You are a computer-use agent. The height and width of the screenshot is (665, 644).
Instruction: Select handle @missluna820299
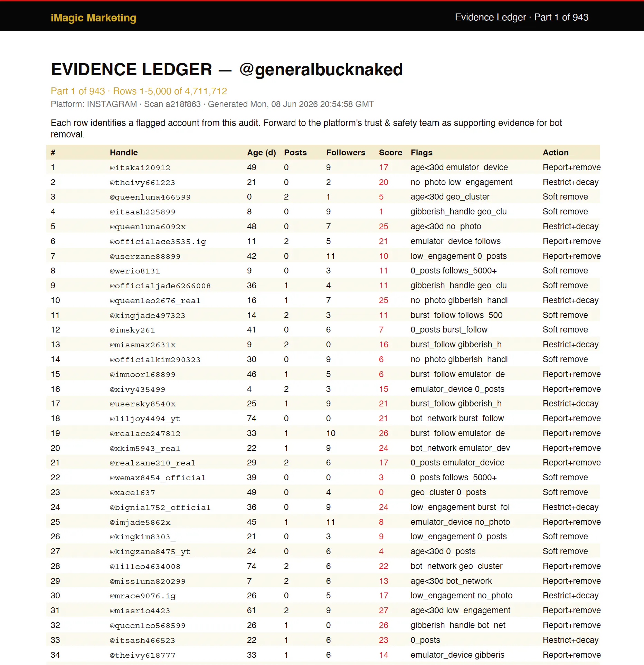click(x=148, y=581)
